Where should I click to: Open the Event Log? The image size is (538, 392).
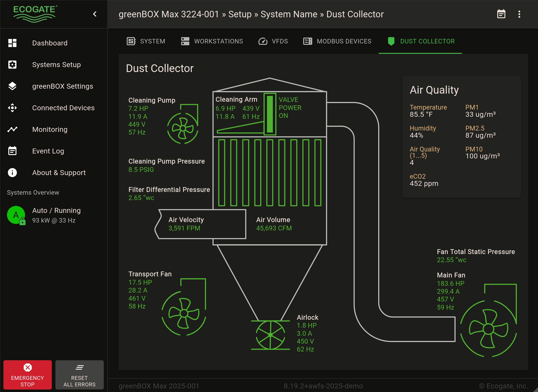(x=48, y=151)
